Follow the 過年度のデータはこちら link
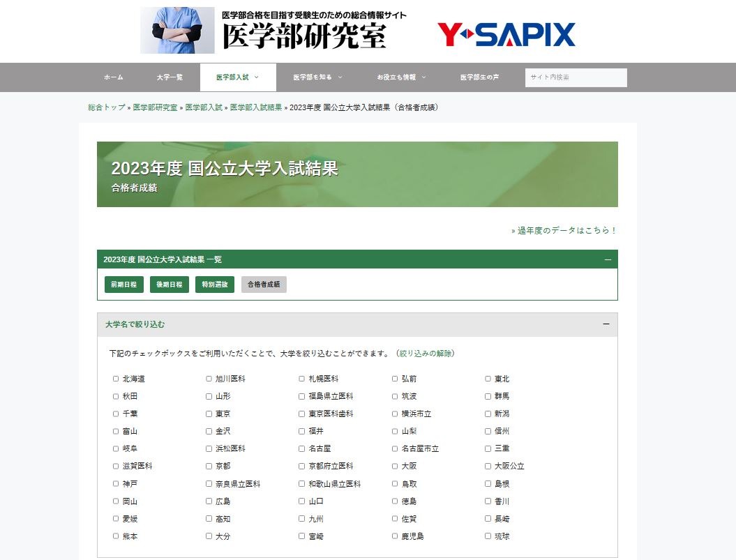This screenshot has width=736, height=560. click(x=564, y=230)
